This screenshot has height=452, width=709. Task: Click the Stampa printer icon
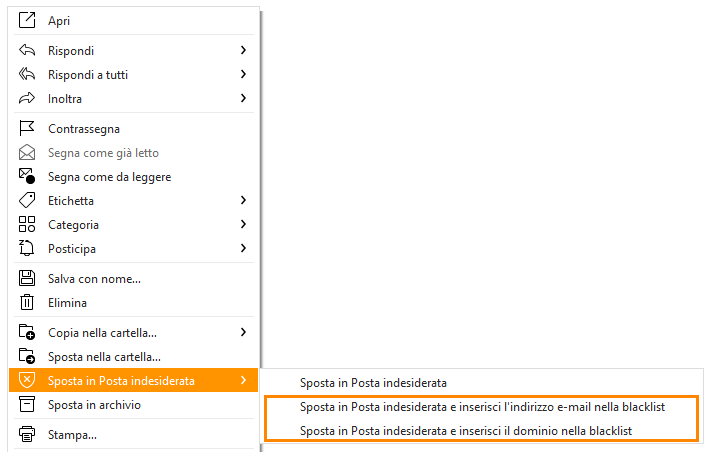(27, 434)
